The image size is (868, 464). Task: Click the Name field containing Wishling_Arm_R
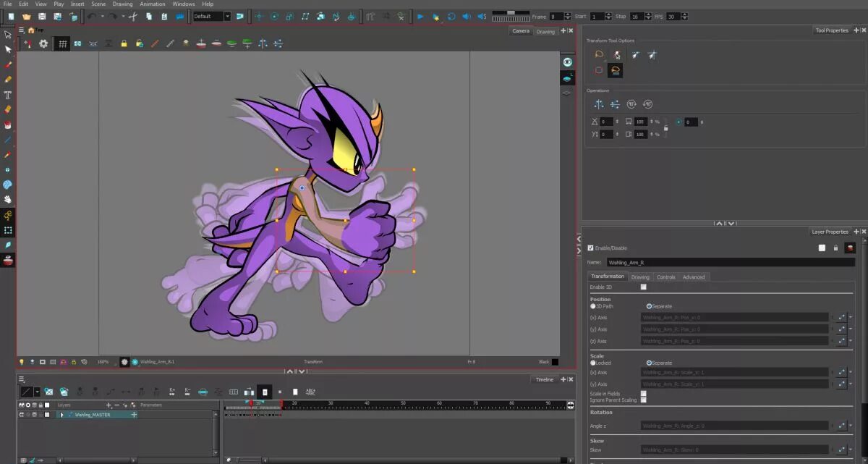pyautogui.click(x=730, y=263)
